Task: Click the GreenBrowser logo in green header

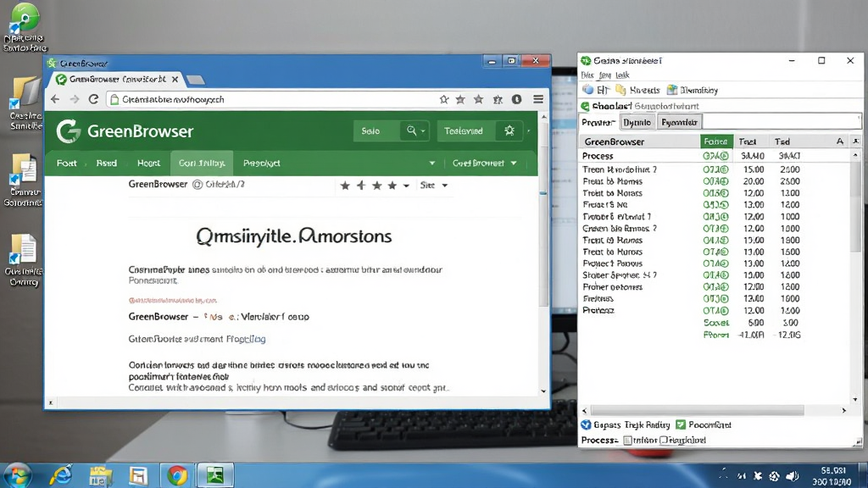Action: (x=125, y=131)
